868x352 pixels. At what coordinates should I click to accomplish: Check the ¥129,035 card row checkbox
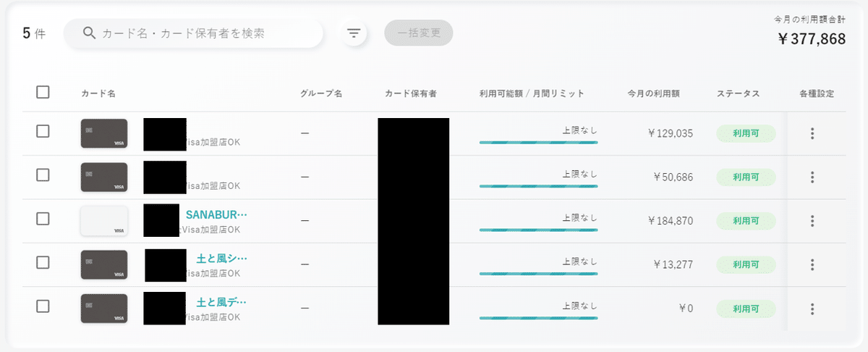tap(43, 131)
